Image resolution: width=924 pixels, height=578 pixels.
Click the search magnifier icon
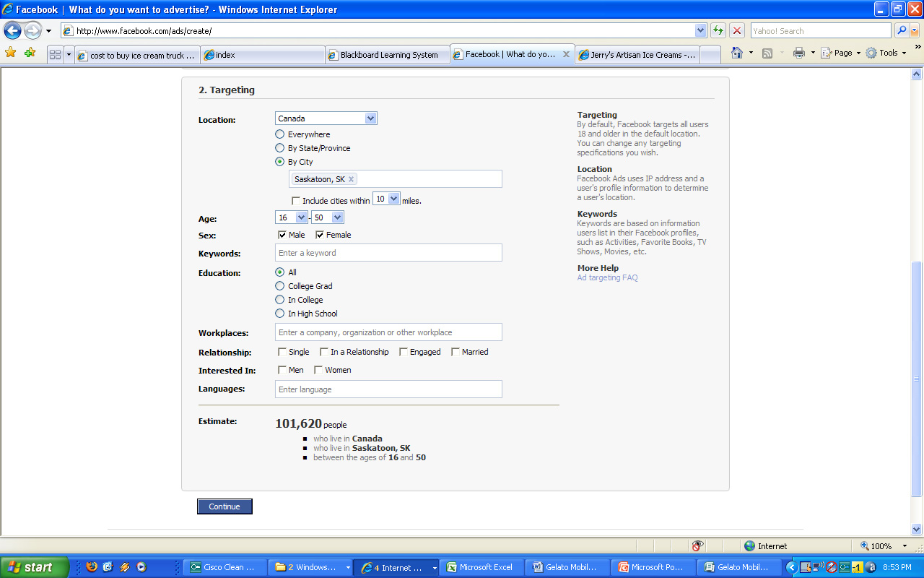[901, 30]
